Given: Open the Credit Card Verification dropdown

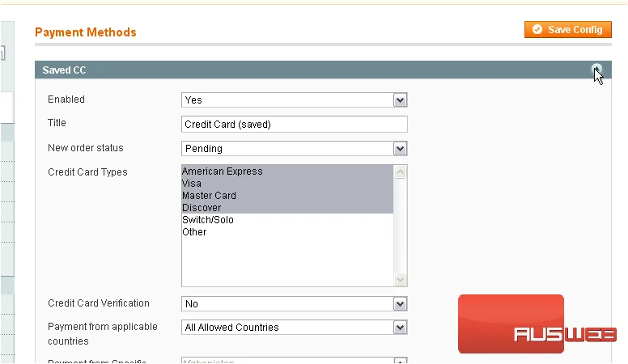Looking at the screenshot, I should 294,304.
